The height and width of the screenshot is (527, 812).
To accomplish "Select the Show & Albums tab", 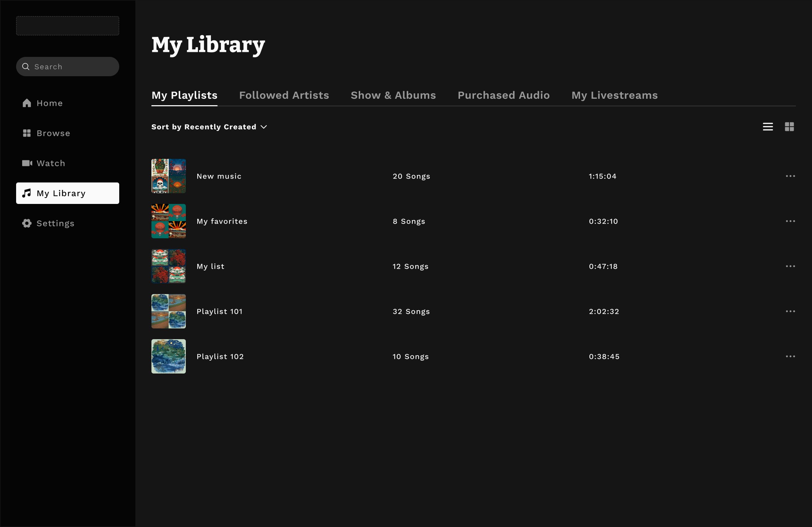I will click(x=393, y=95).
